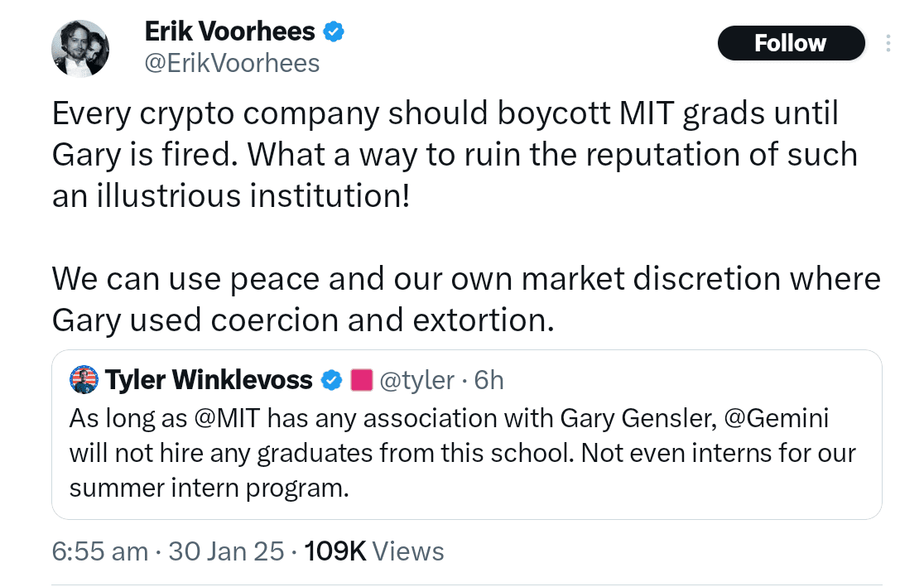Click the 6:55 am time label
The image size is (924, 587).
[99, 551]
